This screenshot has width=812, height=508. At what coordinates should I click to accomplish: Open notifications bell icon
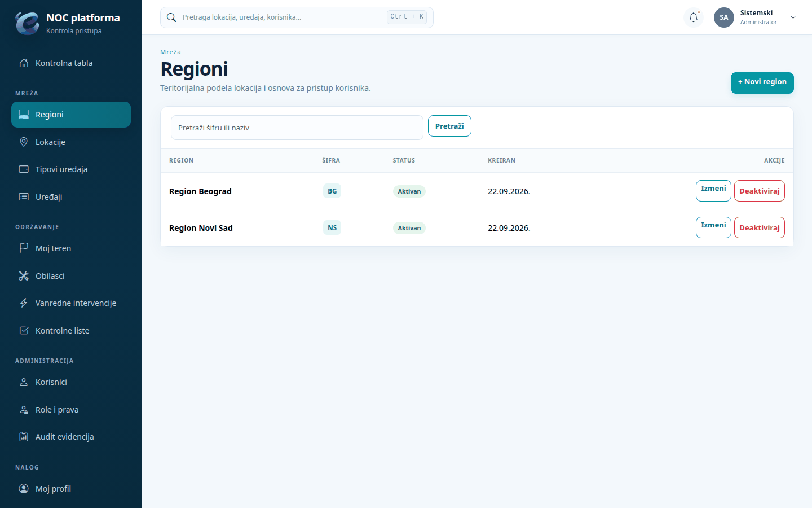coord(694,17)
